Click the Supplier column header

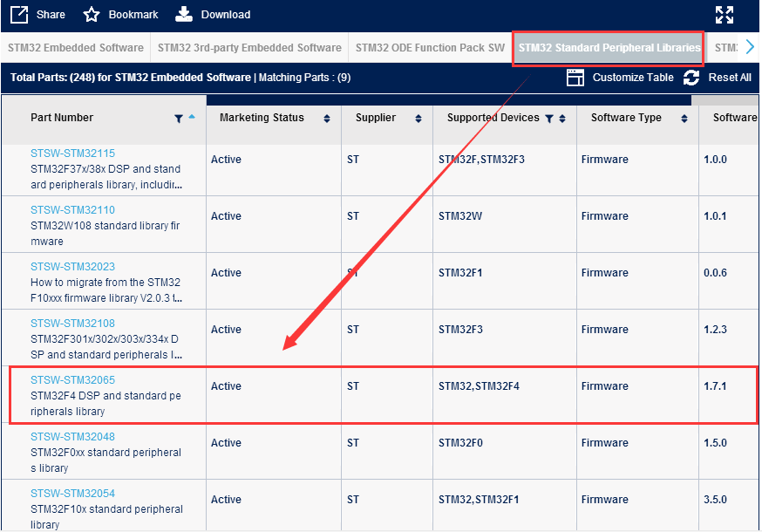387,125
